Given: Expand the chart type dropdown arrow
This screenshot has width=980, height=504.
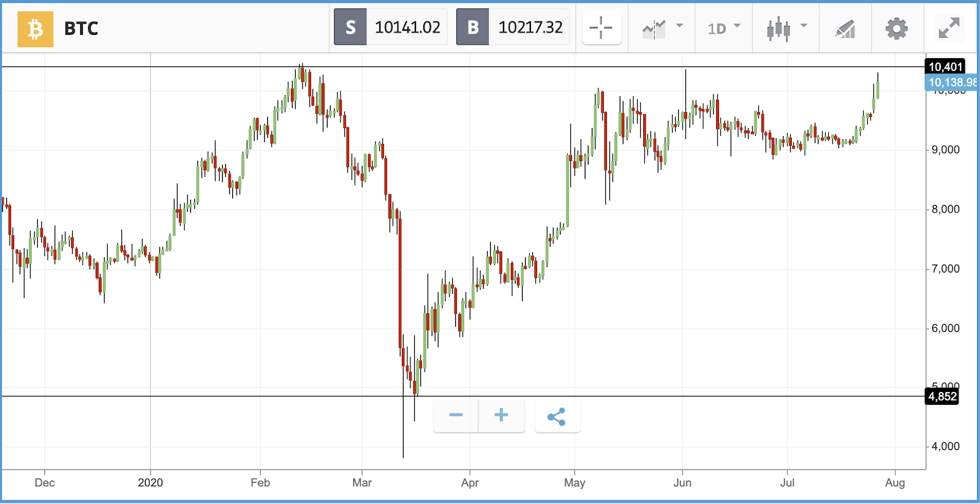Looking at the screenshot, I should click(x=804, y=26).
